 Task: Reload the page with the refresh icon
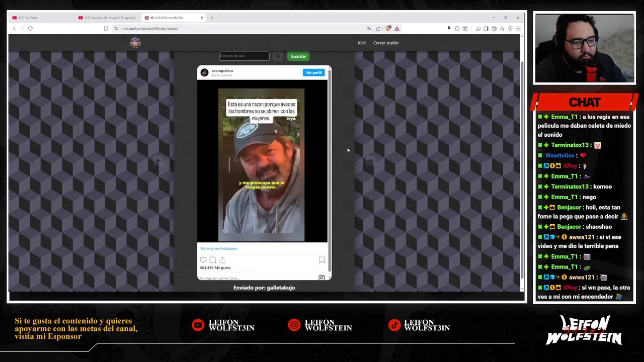pyautogui.click(x=30, y=29)
